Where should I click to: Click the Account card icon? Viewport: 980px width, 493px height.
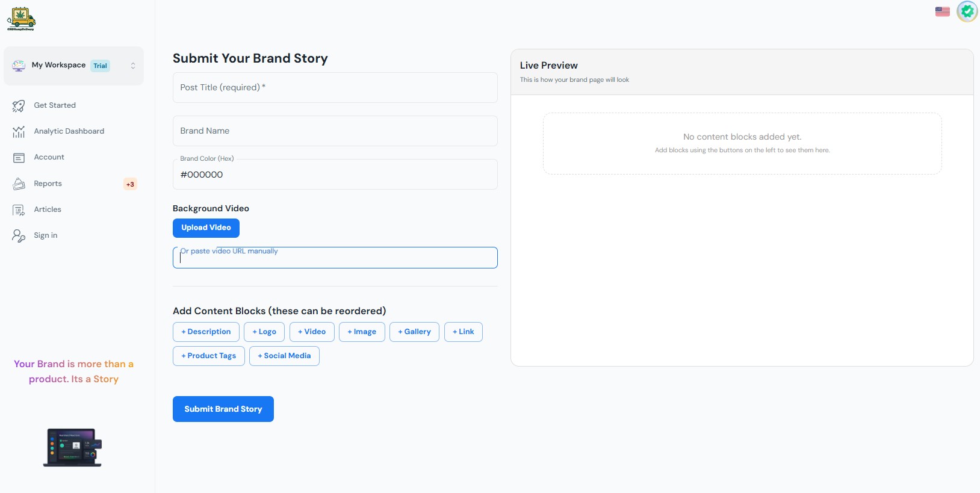tap(19, 158)
